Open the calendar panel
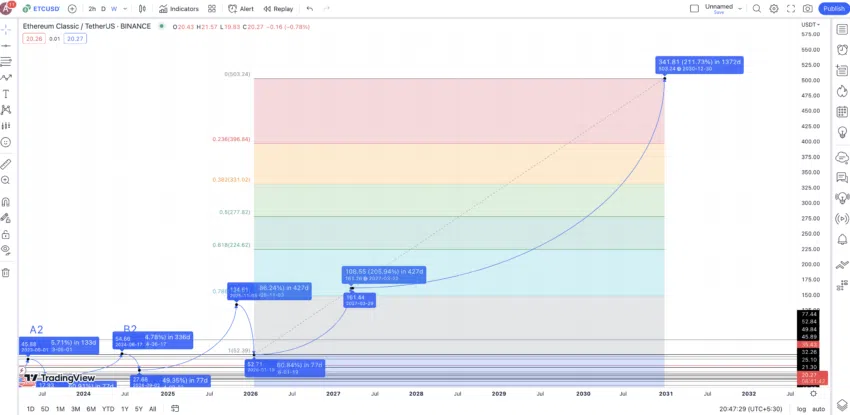This screenshot has height=415, width=850. click(842, 112)
